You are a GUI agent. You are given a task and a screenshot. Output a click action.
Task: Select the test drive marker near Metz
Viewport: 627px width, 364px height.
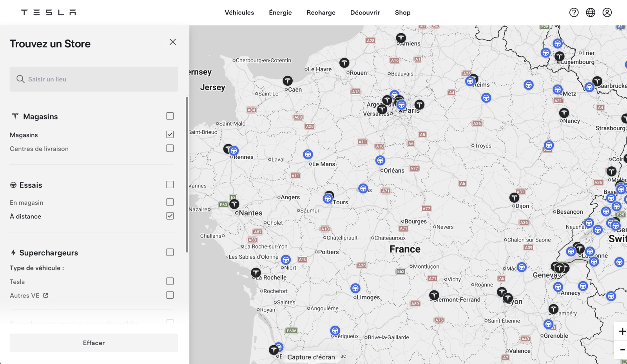(558, 89)
